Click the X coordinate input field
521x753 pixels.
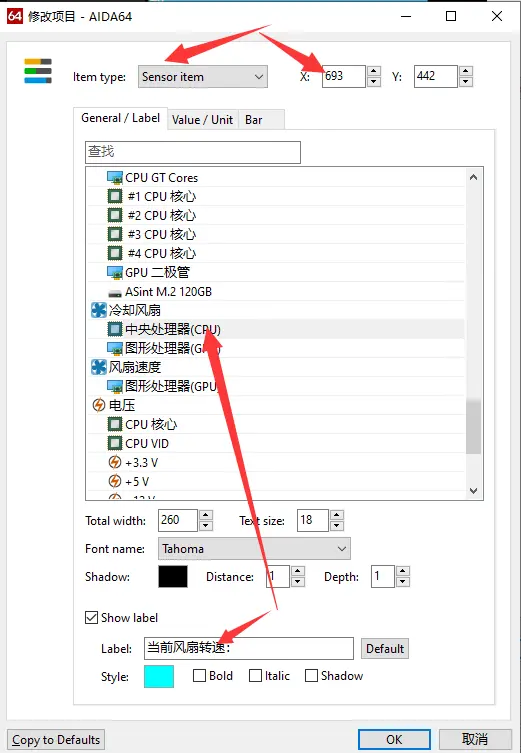pyautogui.click(x=343, y=76)
